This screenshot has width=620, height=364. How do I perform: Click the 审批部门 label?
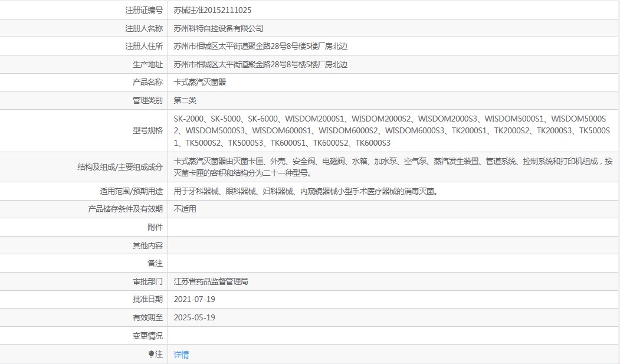tap(147, 281)
